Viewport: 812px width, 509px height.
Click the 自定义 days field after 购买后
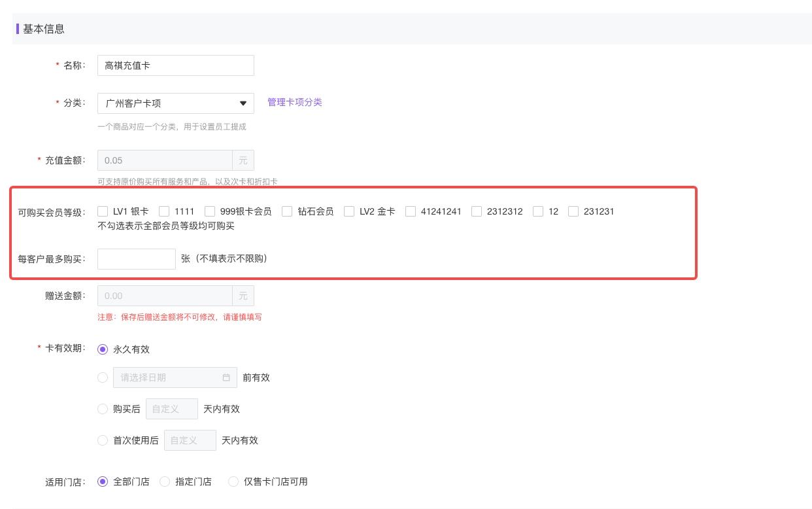172,409
